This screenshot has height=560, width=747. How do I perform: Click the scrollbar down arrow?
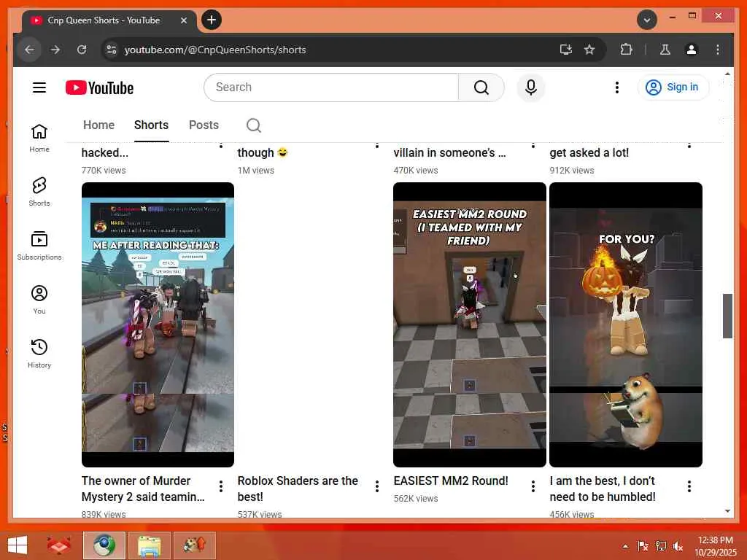click(727, 511)
